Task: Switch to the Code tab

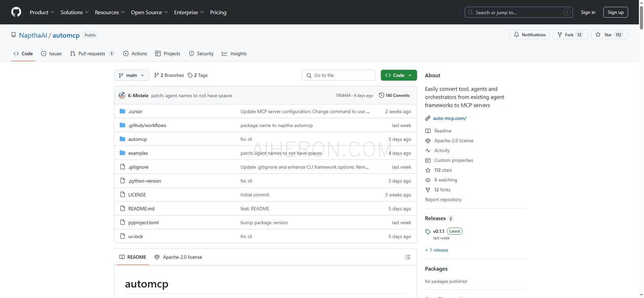Action: coord(23,54)
